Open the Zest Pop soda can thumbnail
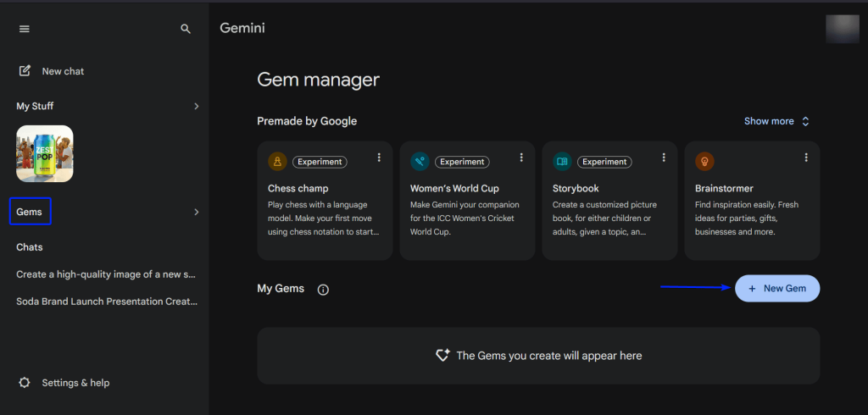 click(45, 153)
